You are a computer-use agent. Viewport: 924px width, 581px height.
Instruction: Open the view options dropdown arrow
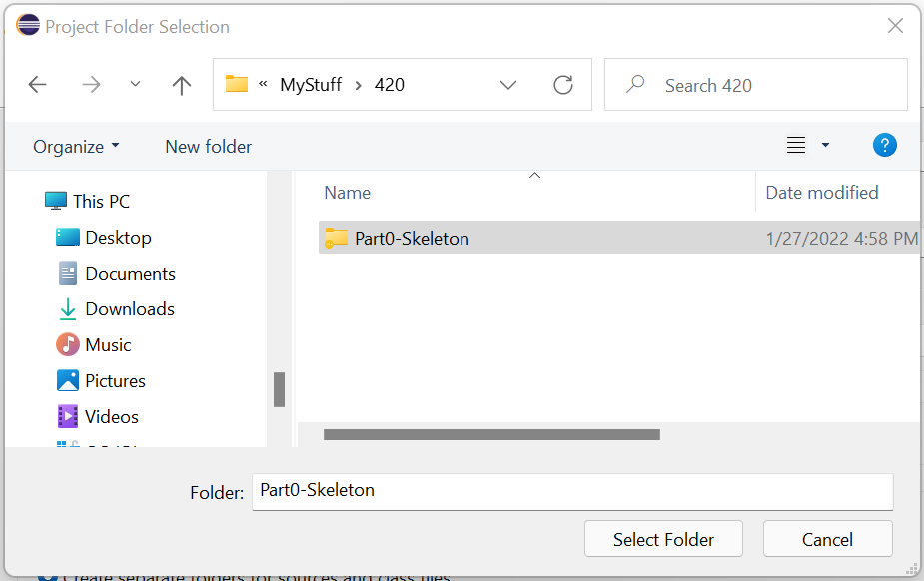click(825, 146)
